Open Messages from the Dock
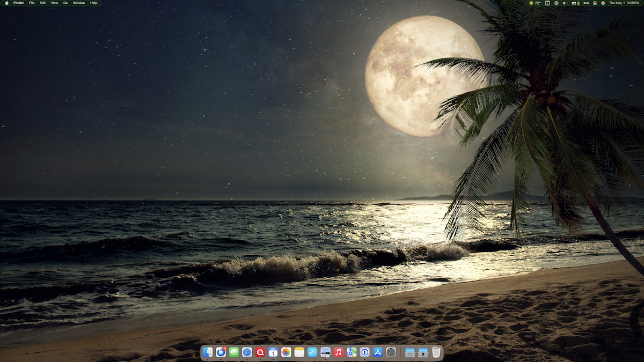The width and height of the screenshot is (644, 362). 235,353
